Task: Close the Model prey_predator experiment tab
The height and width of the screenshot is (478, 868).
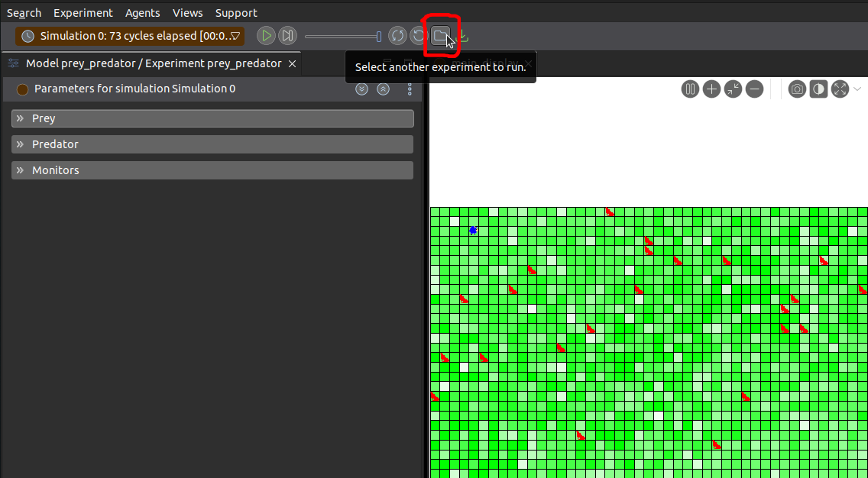Action: click(293, 64)
